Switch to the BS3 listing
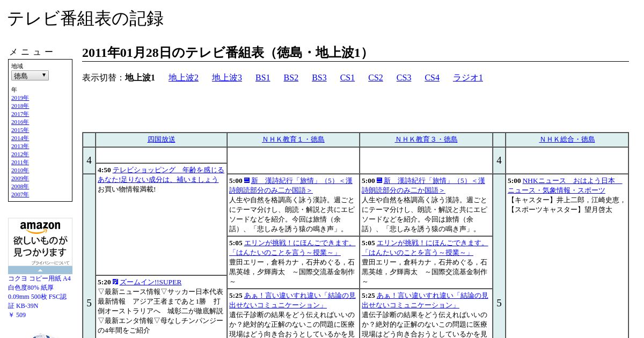This screenshot has width=644, height=338. point(319,78)
